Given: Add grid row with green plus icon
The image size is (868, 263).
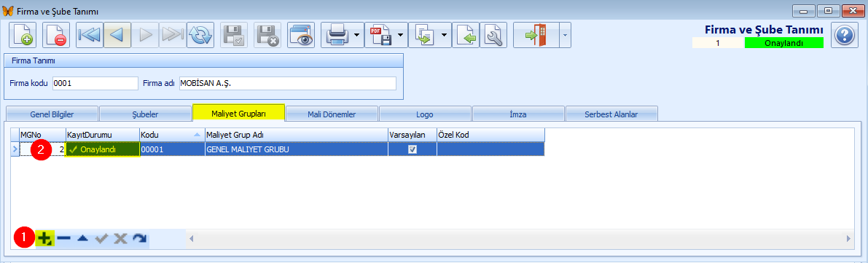Looking at the screenshot, I should pos(45,239).
